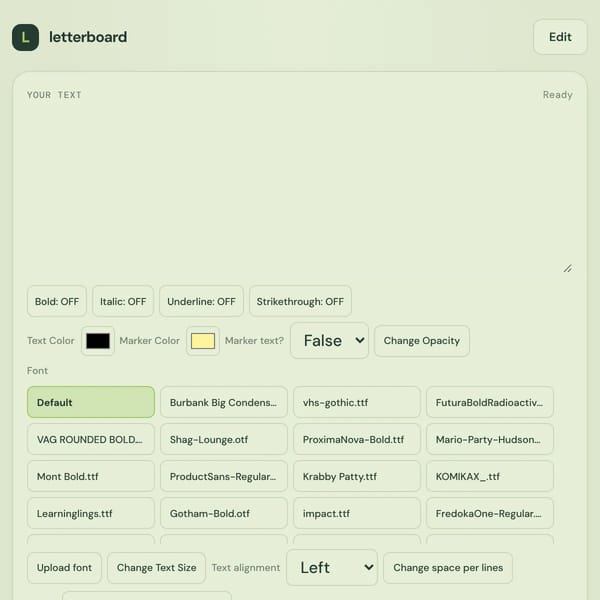Open Text alignment Left dropdown

tap(332, 567)
